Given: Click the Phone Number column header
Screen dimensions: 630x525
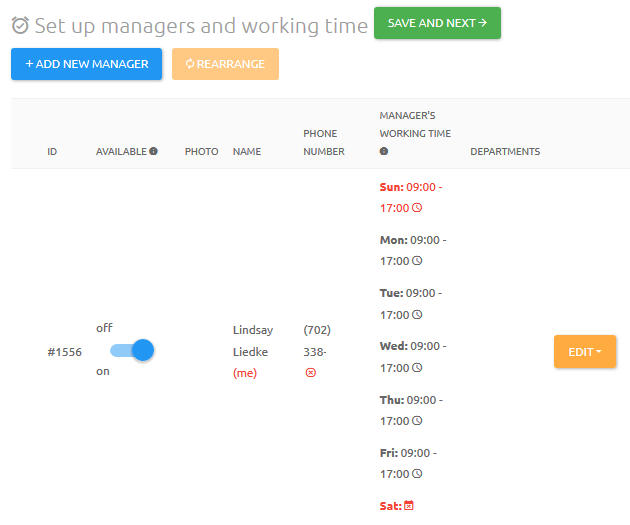Looking at the screenshot, I should 324,143.
